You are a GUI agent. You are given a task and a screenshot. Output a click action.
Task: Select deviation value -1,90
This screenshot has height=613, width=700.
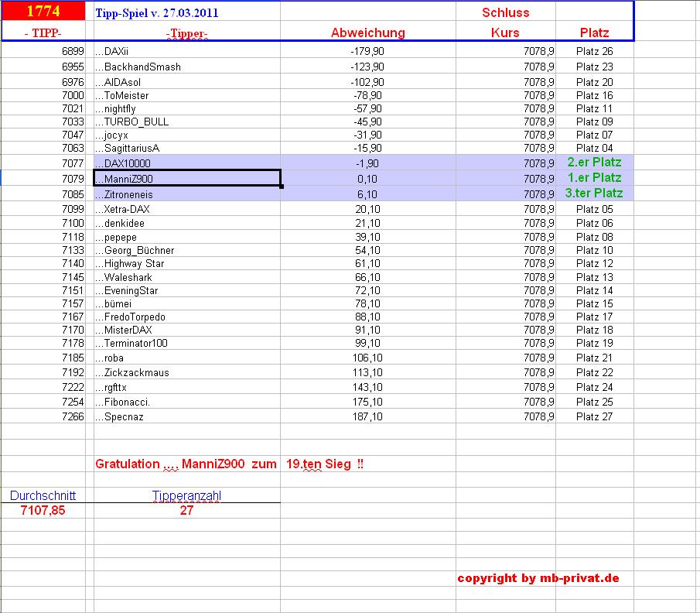(368, 163)
